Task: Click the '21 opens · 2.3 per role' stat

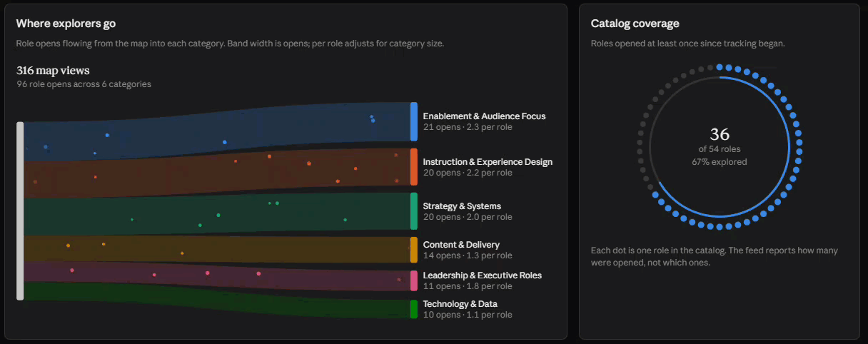Action: (x=468, y=127)
